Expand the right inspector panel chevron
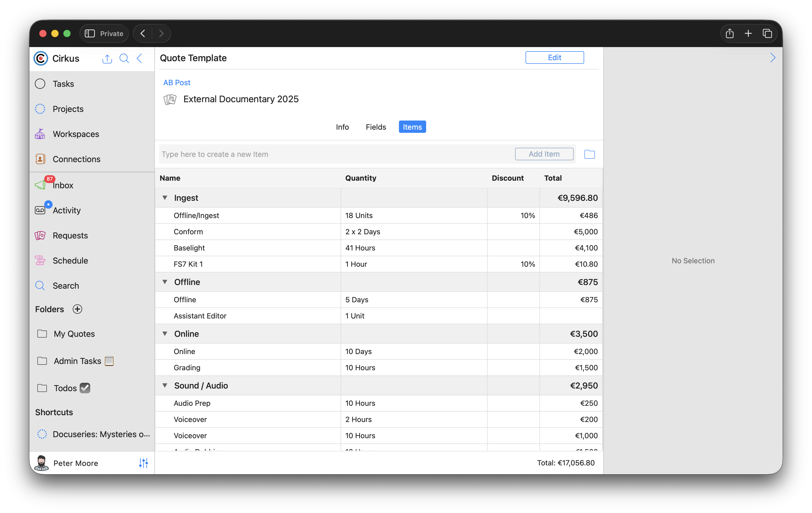This screenshot has width=812, height=513. coord(772,58)
